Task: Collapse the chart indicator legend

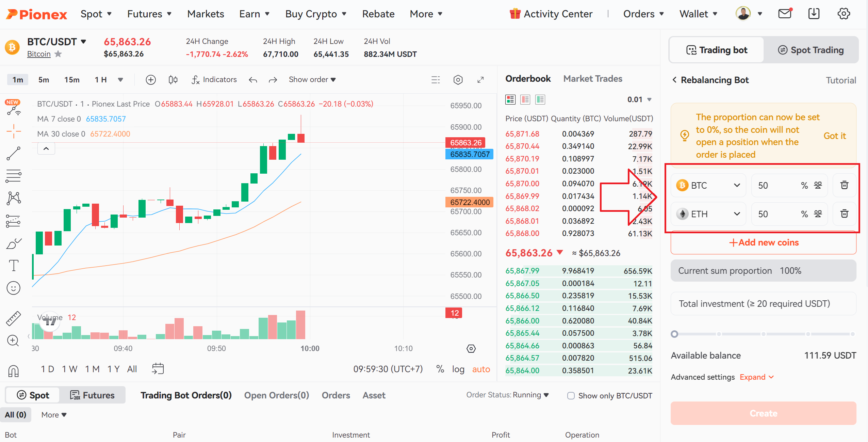Action: click(x=46, y=148)
